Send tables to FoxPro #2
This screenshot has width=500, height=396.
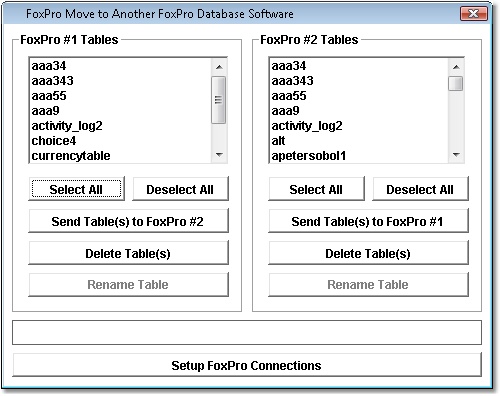tap(128, 221)
